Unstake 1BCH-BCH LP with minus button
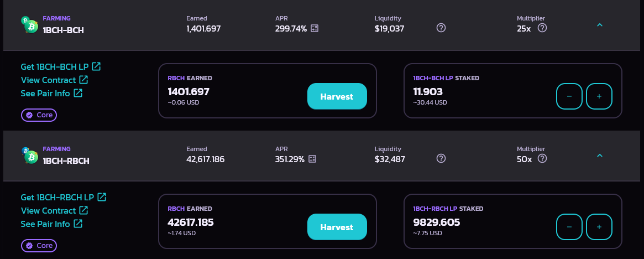Viewport: 644px width, 259px height. point(569,96)
